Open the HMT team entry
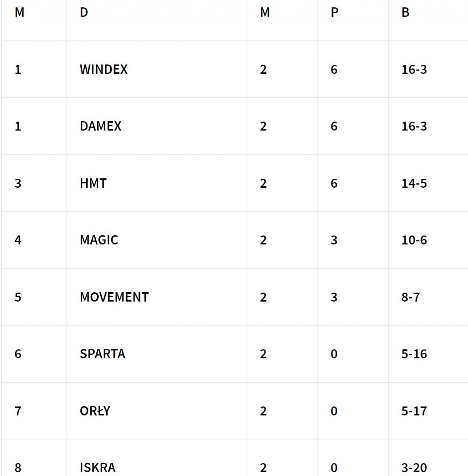This screenshot has height=476, width=468. click(x=93, y=183)
